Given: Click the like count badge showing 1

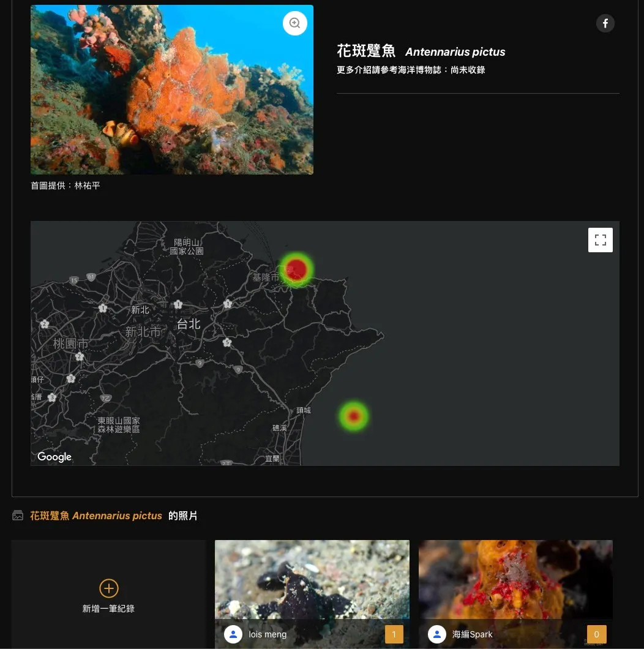Looking at the screenshot, I should [394, 634].
